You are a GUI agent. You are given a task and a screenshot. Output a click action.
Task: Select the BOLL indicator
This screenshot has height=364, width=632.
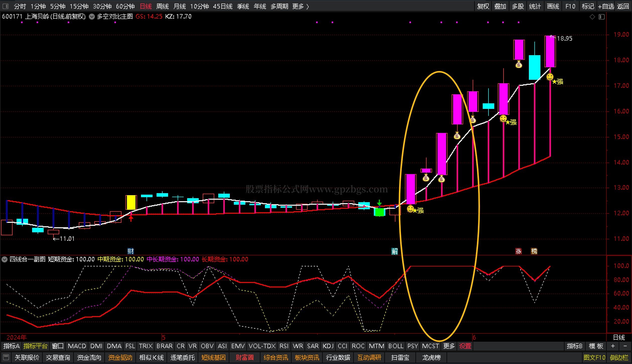click(x=396, y=346)
